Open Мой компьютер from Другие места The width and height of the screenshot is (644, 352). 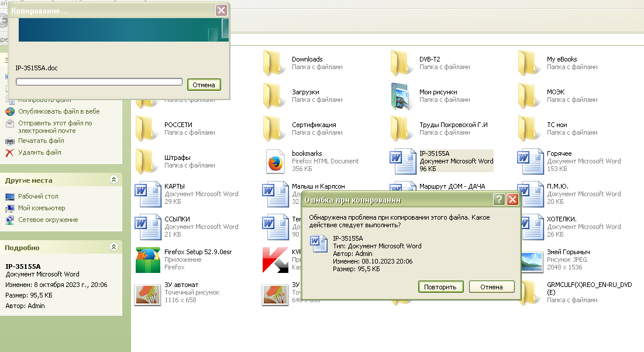pyautogui.click(x=41, y=208)
